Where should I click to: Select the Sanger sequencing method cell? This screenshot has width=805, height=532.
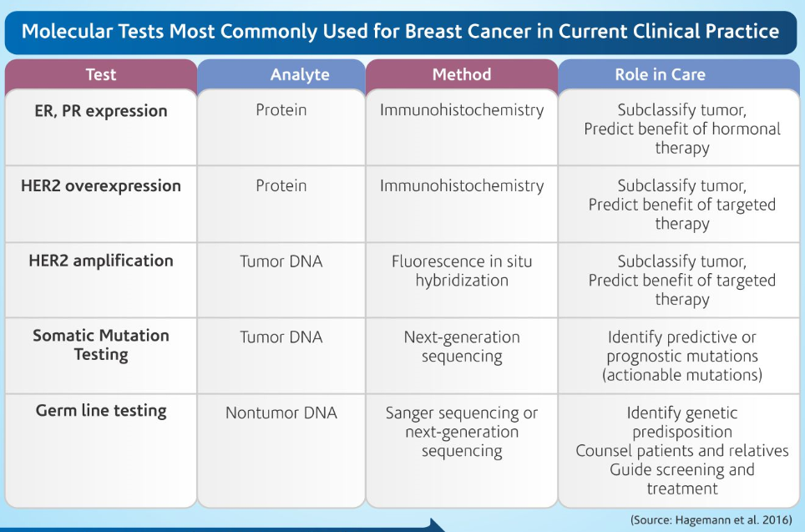tap(462, 432)
